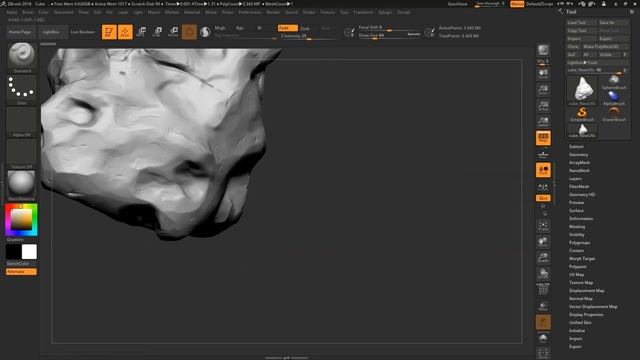Toggle Perspective distortion button

pos(543,138)
